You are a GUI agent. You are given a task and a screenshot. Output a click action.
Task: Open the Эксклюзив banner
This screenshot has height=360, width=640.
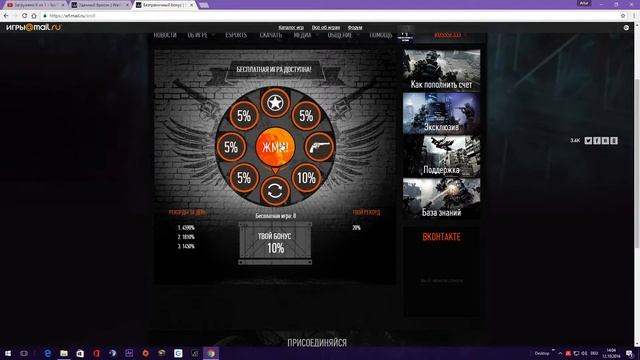click(x=441, y=113)
